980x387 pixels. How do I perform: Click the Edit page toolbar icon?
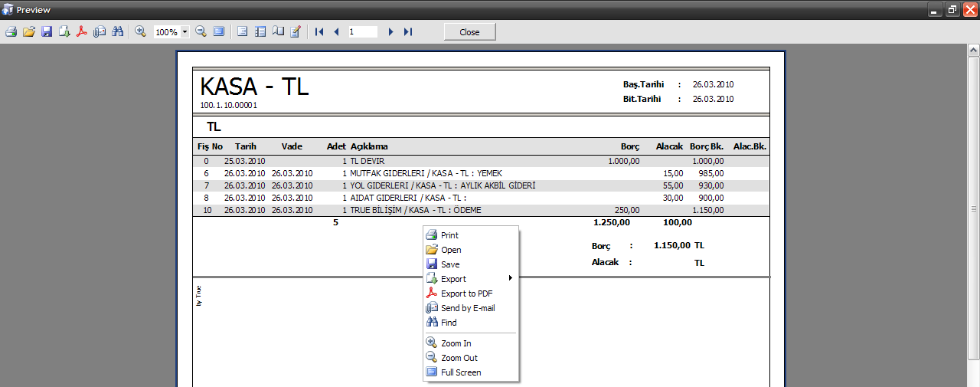tap(296, 31)
